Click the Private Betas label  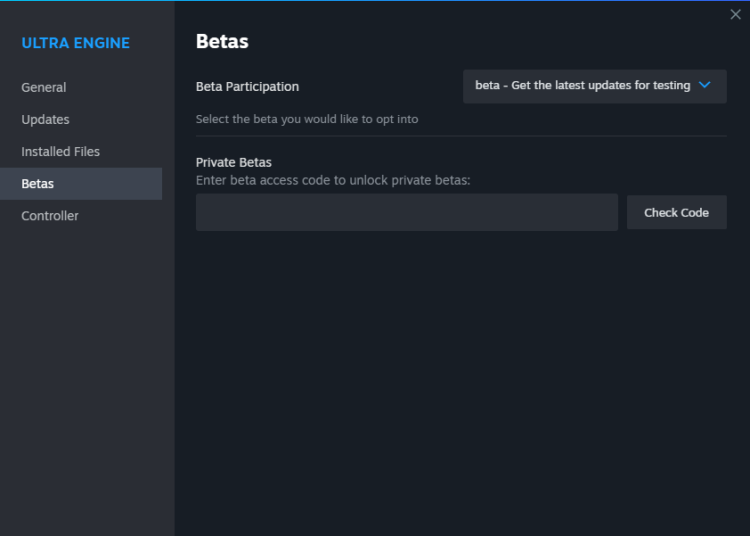[234, 162]
